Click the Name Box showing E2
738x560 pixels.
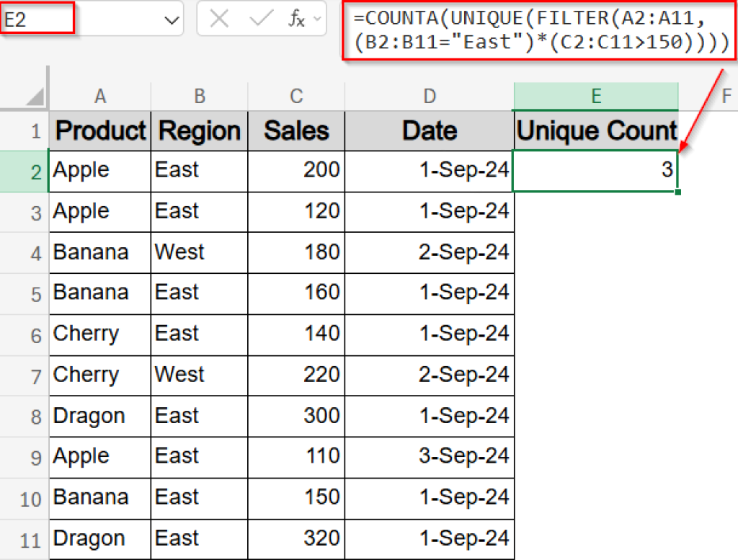point(36,19)
